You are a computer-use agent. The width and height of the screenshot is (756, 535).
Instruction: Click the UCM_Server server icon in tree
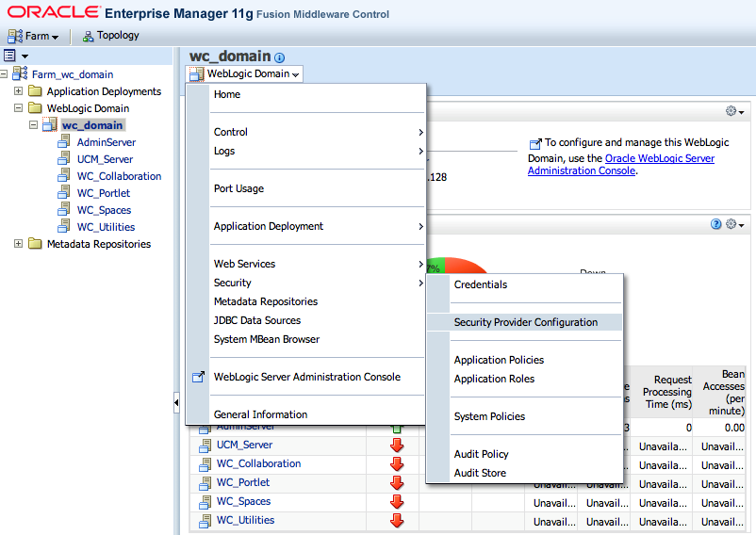(64, 159)
